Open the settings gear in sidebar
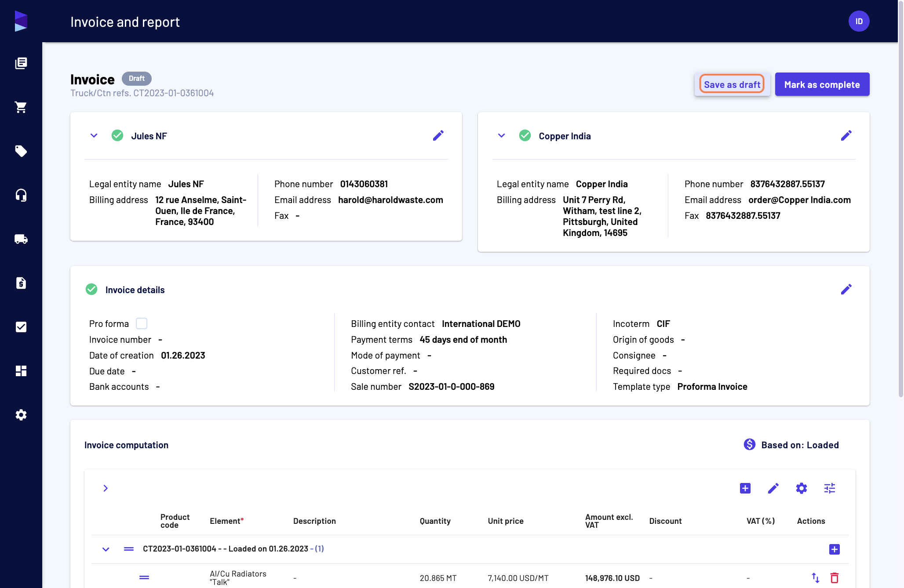 21,415
